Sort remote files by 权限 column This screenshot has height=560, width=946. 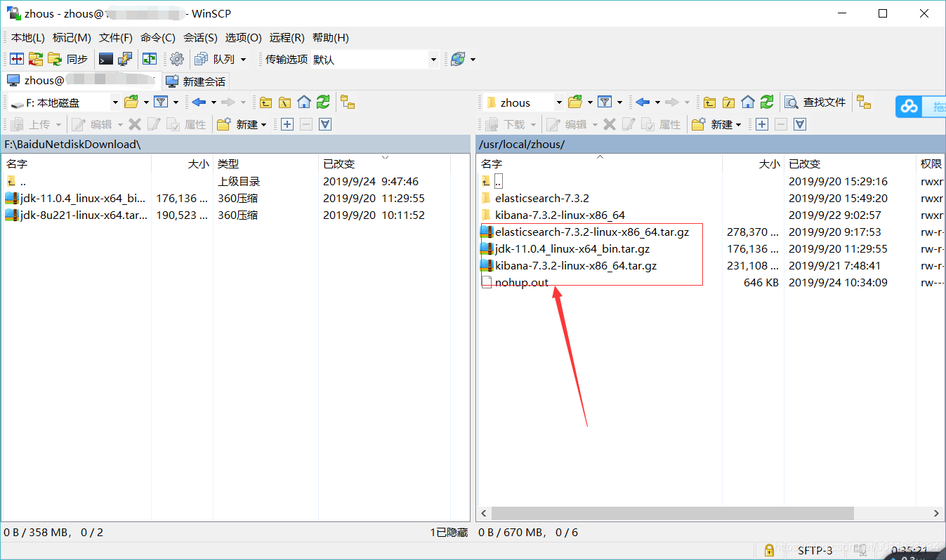[931, 164]
